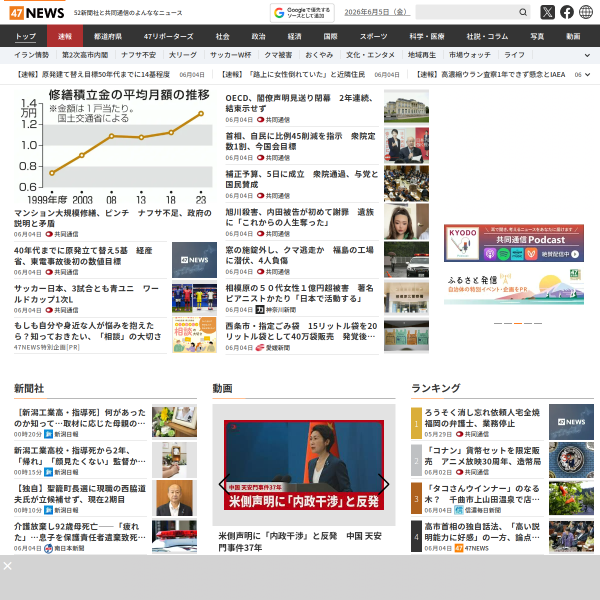This screenshot has width=600, height=600.
Task: Open the サッカー日本 青ユニ headline
Action: tap(86, 294)
